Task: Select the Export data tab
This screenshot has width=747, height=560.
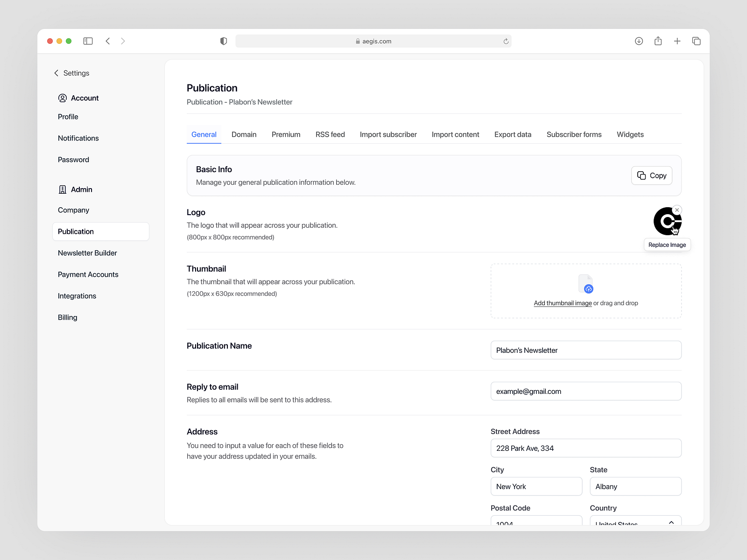Action: click(513, 134)
